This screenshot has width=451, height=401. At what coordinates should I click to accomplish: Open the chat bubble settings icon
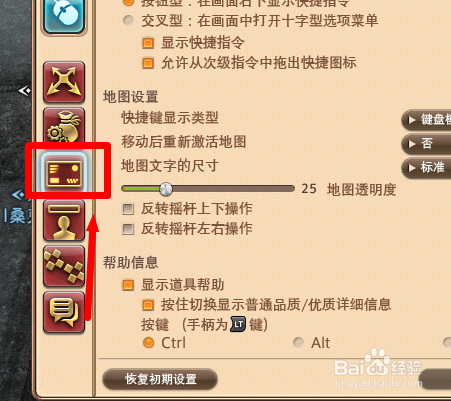pos(64,312)
